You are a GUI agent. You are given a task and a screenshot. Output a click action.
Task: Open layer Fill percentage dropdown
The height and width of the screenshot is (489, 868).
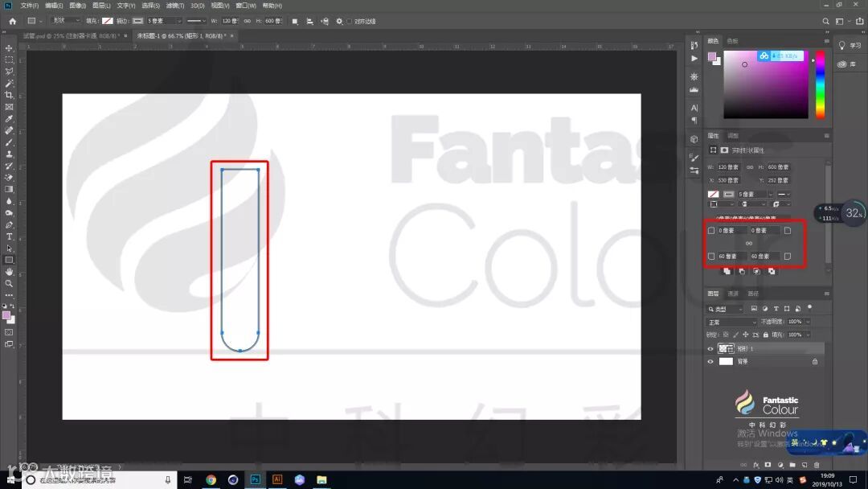click(809, 335)
